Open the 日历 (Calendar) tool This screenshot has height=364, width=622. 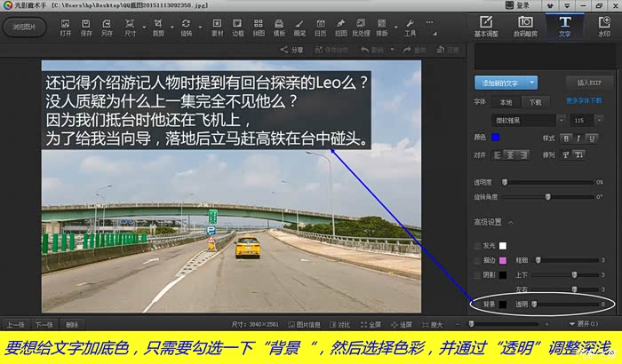[320, 26]
